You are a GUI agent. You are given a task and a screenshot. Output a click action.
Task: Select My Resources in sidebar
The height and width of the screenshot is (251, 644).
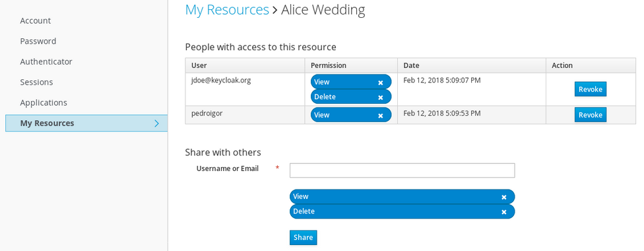[86, 123]
